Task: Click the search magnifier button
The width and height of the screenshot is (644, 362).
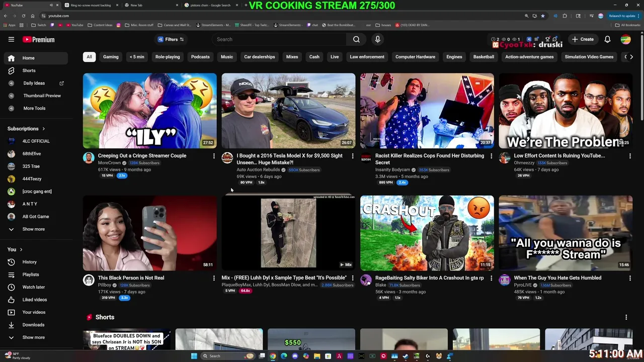Action: (x=356, y=39)
